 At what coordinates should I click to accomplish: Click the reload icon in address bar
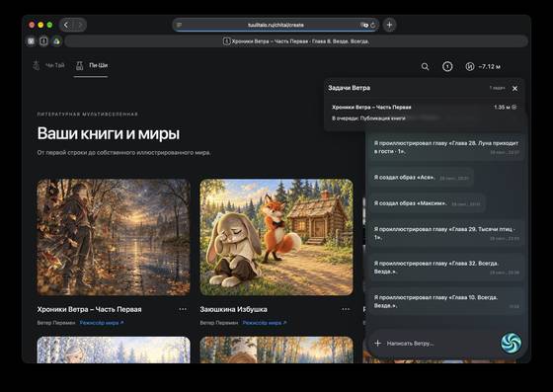pyautogui.click(x=373, y=25)
